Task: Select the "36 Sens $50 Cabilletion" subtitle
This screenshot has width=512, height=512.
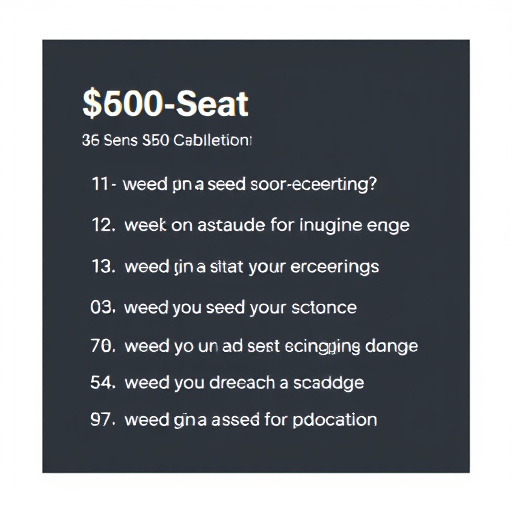Action: coord(167,140)
